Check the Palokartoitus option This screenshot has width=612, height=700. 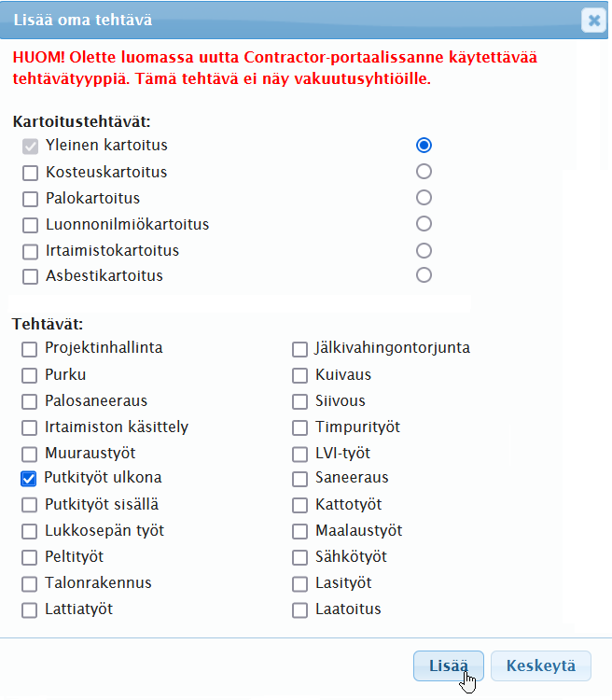tap(30, 199)
